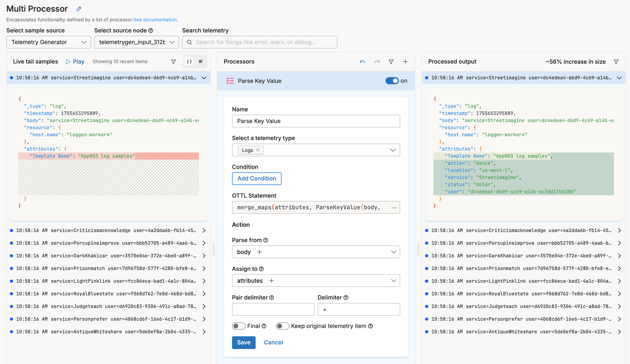Screen dimensions: 630x364
Task: Edit the processor Name field
Action: click(316, 121)
